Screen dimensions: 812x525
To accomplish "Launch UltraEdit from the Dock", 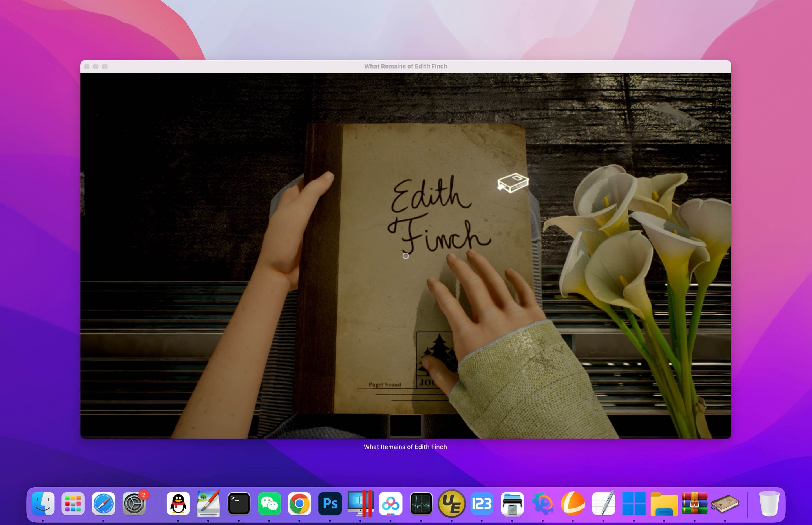I will tap(451, 504).
